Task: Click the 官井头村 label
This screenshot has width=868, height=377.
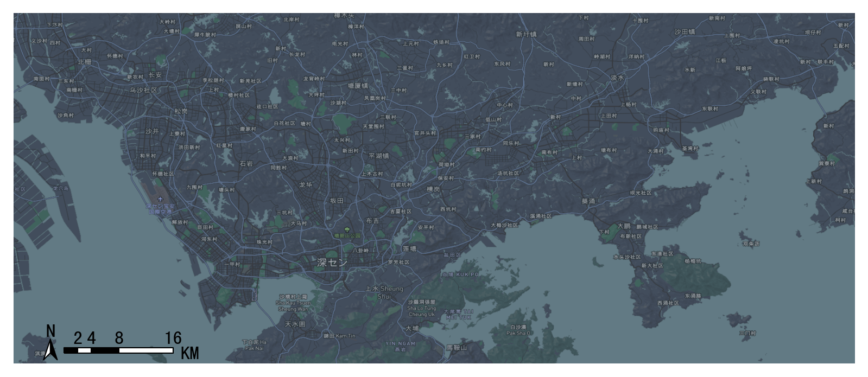Action: pyautogui.click(x=425, y=133)
